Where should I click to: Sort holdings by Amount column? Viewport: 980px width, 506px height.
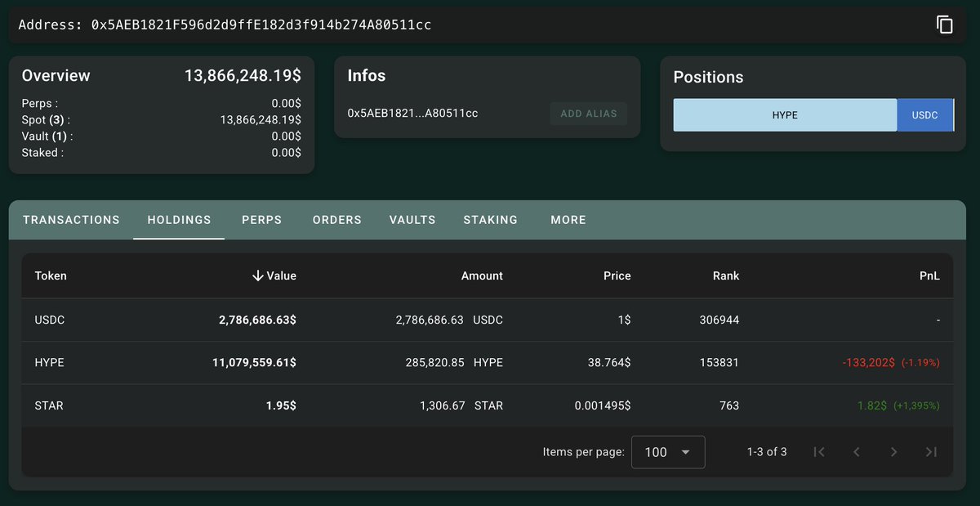tap(482, 276)
